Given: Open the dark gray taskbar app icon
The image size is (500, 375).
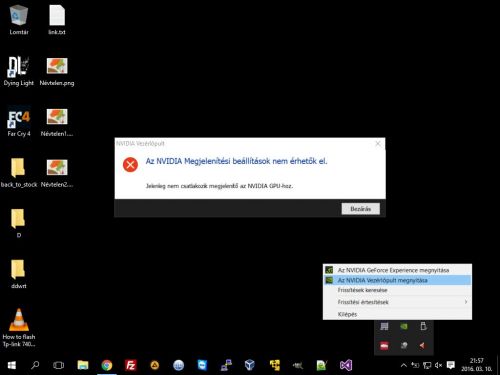Looking at the screenshot, I should (298, 366).
